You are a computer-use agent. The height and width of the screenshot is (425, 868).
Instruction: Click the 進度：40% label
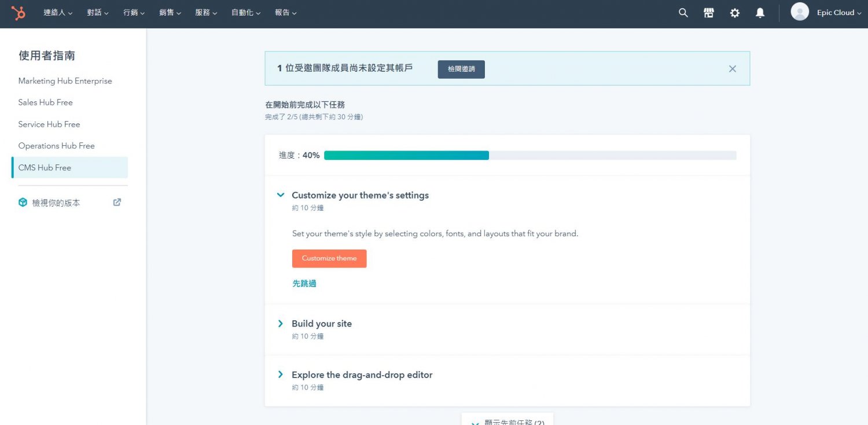pyautogui.click(x=299, y=155)
